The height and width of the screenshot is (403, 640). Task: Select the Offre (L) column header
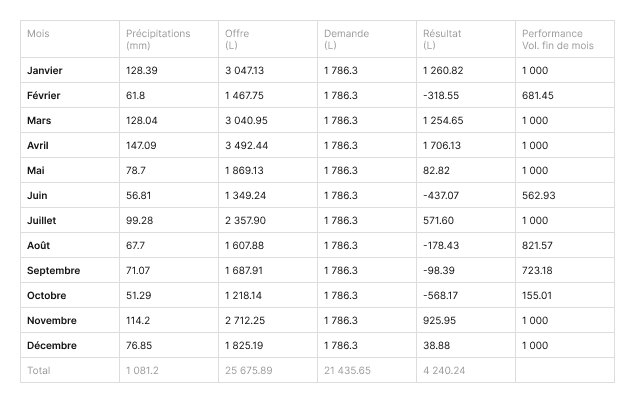point(237,39)
